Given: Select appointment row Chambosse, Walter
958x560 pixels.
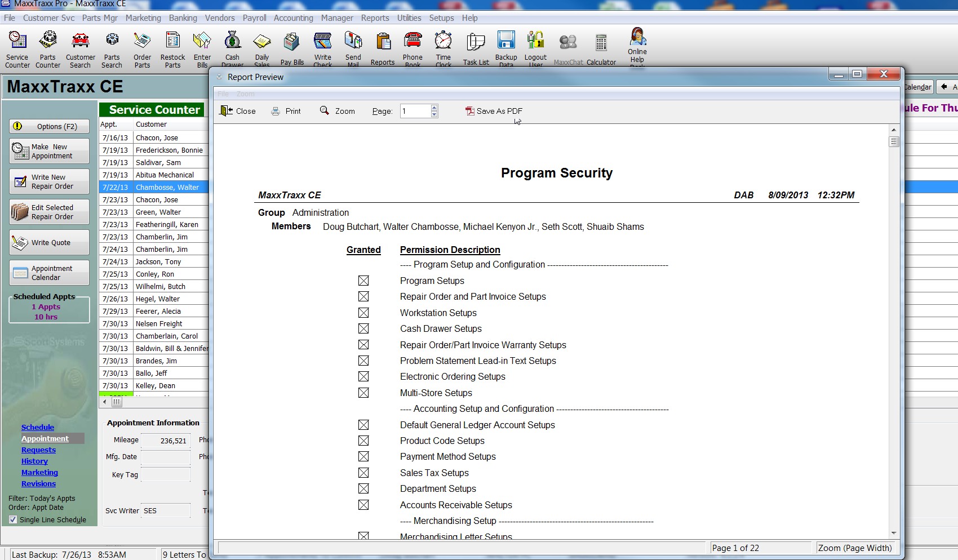Looking at the screenshot, I should [154, 187].
